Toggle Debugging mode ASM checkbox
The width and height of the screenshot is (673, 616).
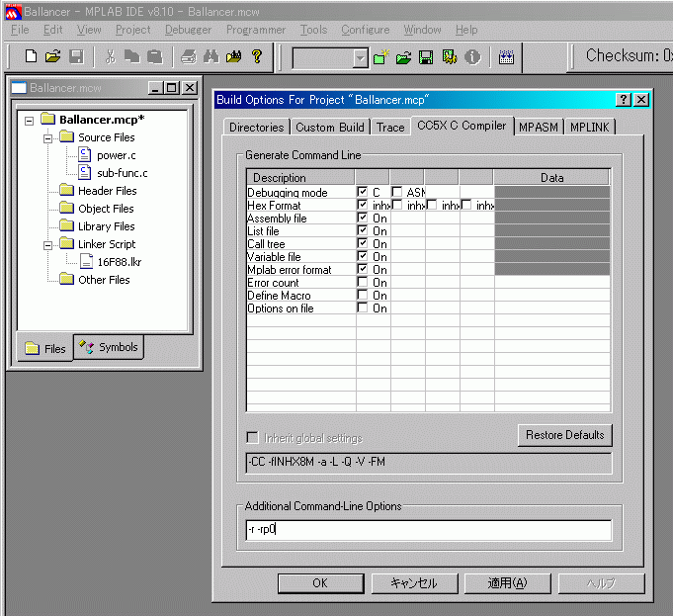397,192
